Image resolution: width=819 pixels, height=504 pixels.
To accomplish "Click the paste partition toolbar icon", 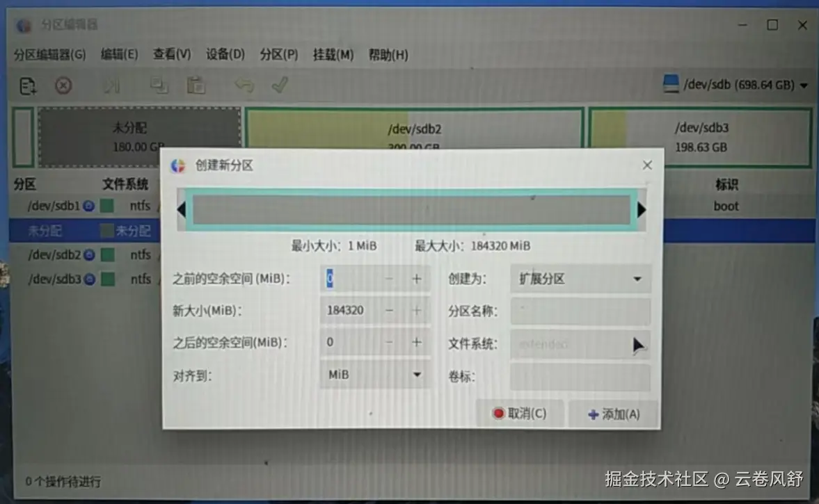I will pyautogui.click(x=197, y=85).
